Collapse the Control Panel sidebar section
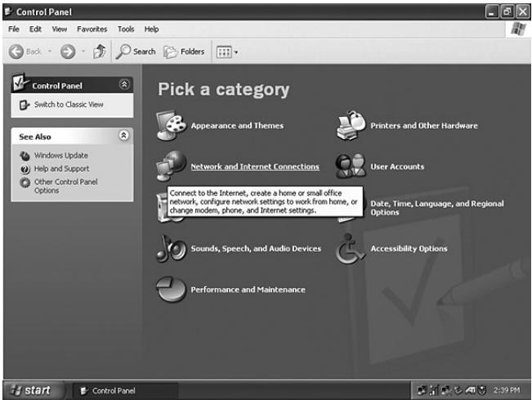This screenshot has width=532, height=400. point(124,84)
